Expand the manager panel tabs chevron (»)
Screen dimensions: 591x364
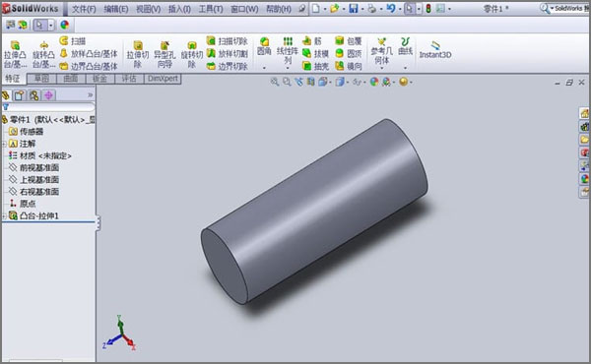click(x=90, y=94)
